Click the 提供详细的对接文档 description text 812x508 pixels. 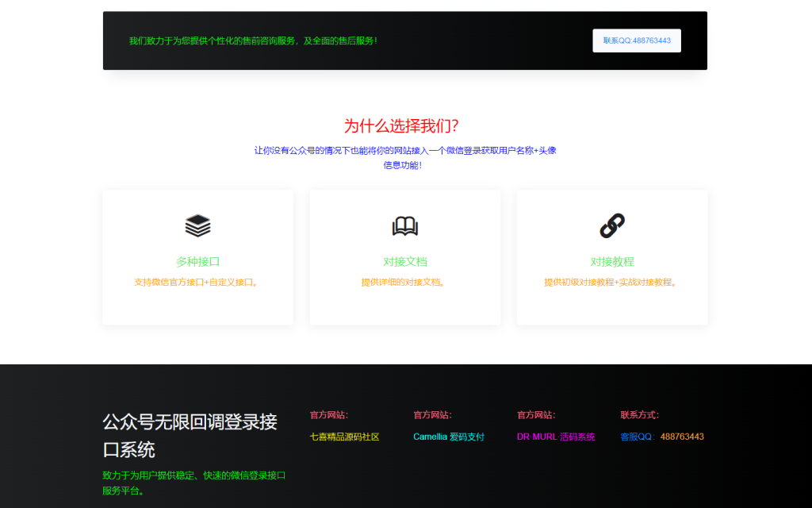(x=404, y=280)
